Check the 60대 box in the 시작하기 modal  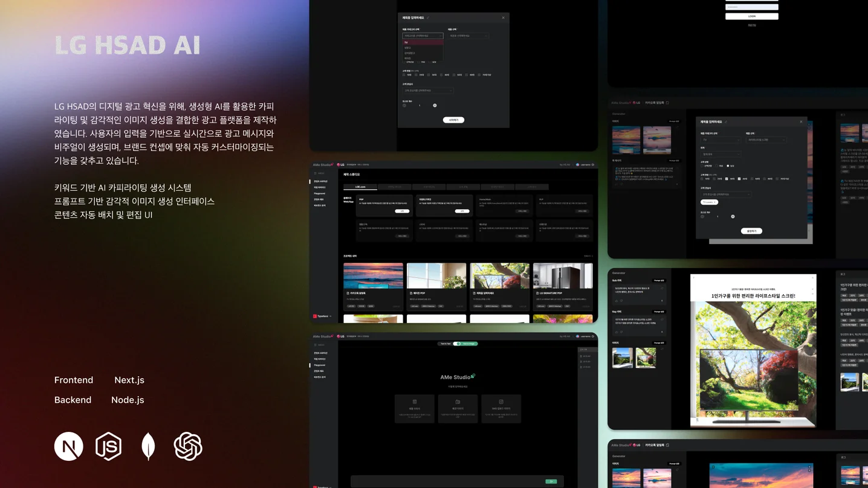[467, 75]
